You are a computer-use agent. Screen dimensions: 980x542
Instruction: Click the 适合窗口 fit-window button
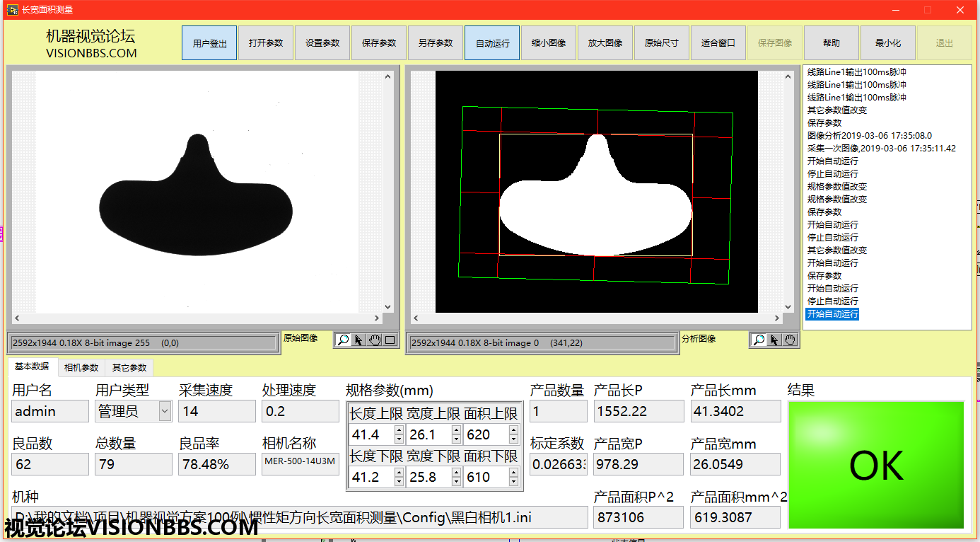(718, 43)
